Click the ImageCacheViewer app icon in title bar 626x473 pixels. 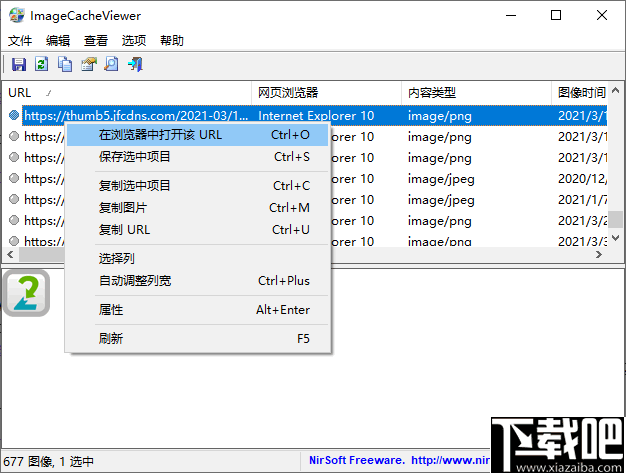coord(17,15)
